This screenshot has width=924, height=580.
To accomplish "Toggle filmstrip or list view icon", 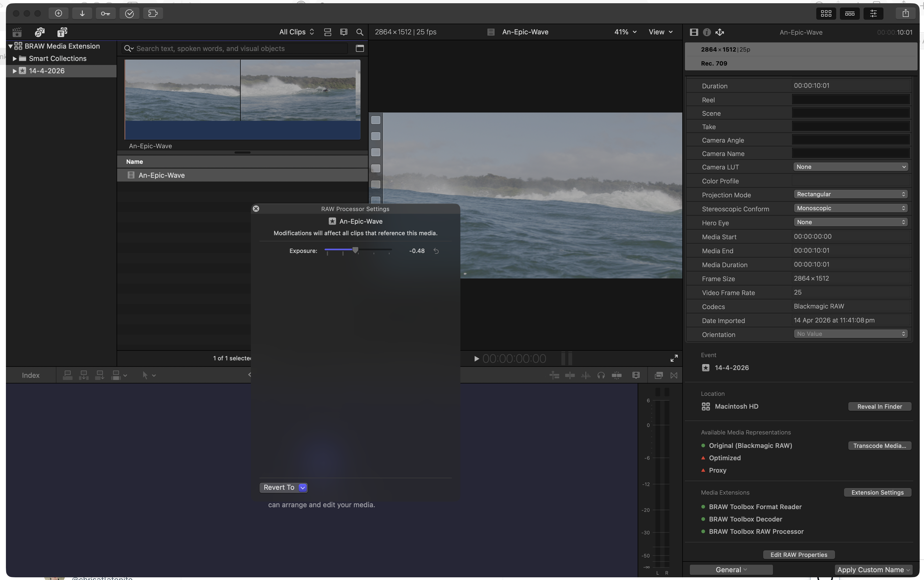I will click(327, 32).
